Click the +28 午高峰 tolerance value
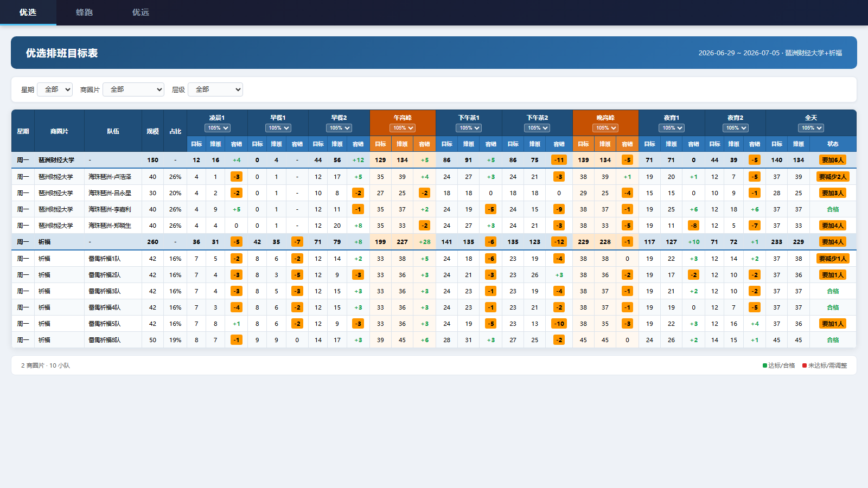This screenshot has height=488, width=868. coord(424,242)
